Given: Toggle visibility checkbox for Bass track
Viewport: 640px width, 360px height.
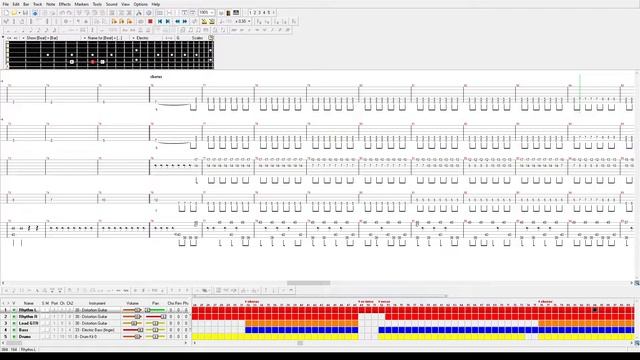Looking at the screenshot, I should coord(13,330).
